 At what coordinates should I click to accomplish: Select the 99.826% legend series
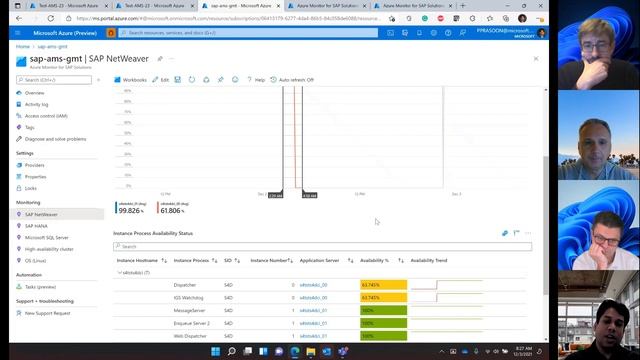coord(131,208)
